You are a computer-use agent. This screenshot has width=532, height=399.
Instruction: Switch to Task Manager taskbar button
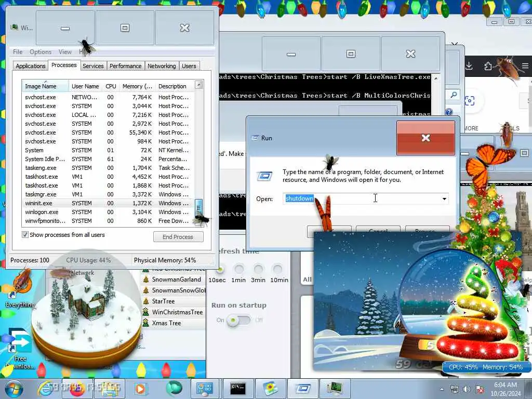tap(334, 389)
